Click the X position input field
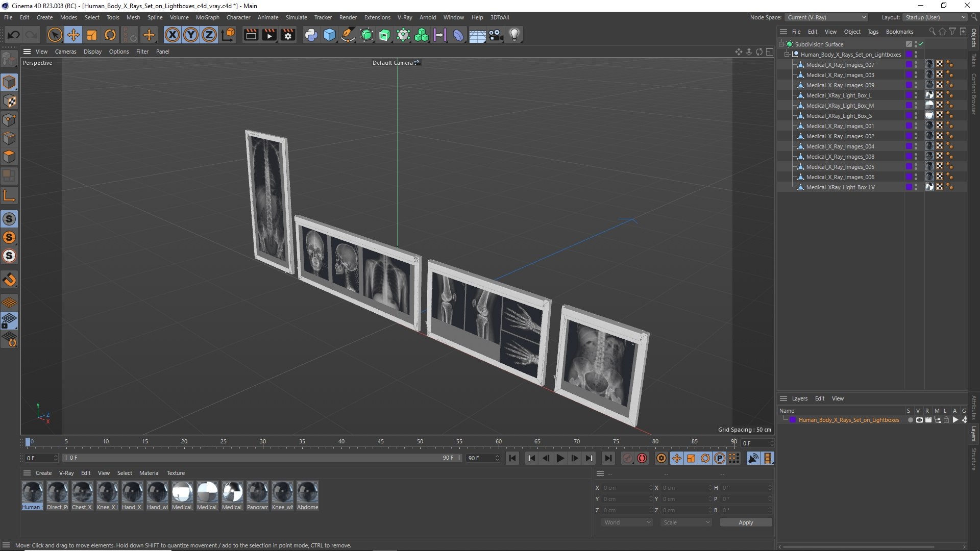The height and width of the screenshot is (551, 980). point(626,488)
